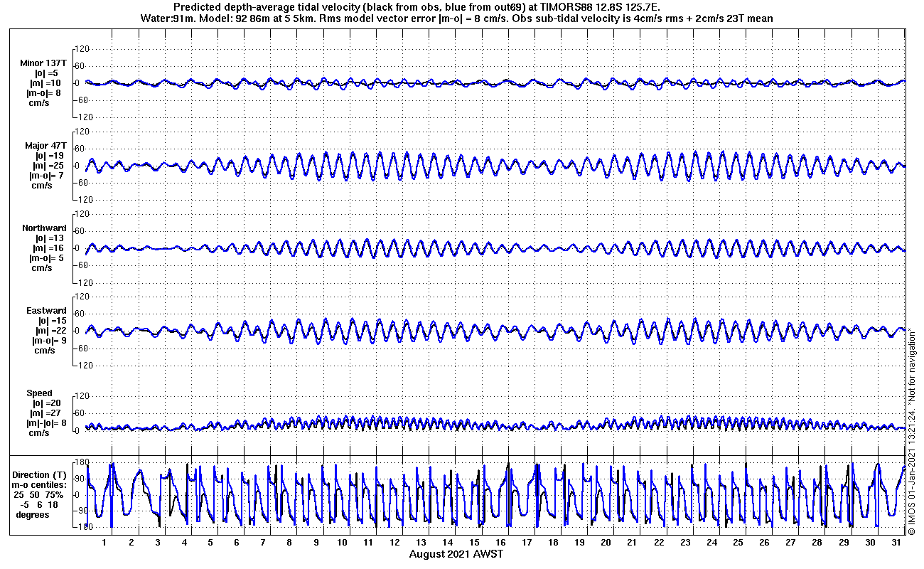This screenshot has width=924, height=569.
Task: Click the -90 tick label on the Direction axis
Action: (x=82, y=511)
